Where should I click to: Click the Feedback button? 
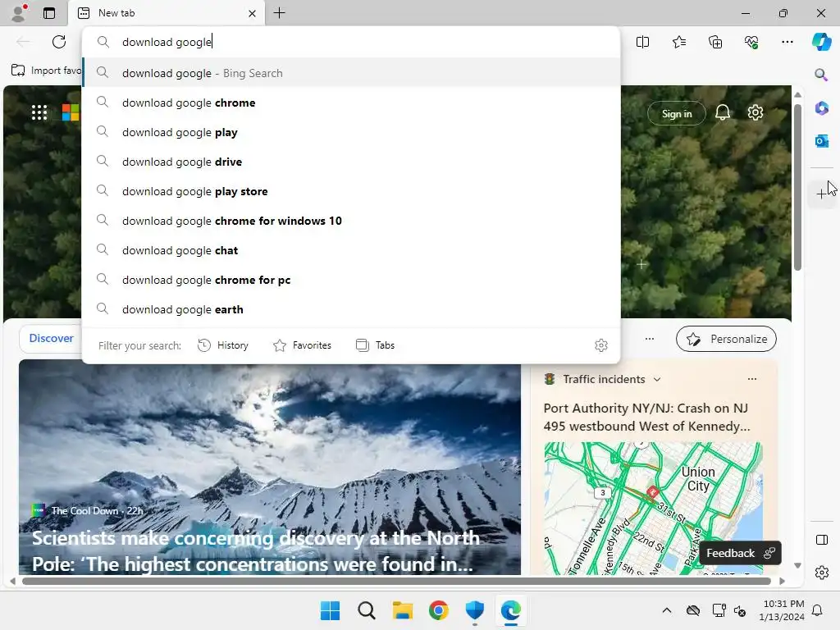click(x=740, y=553)
